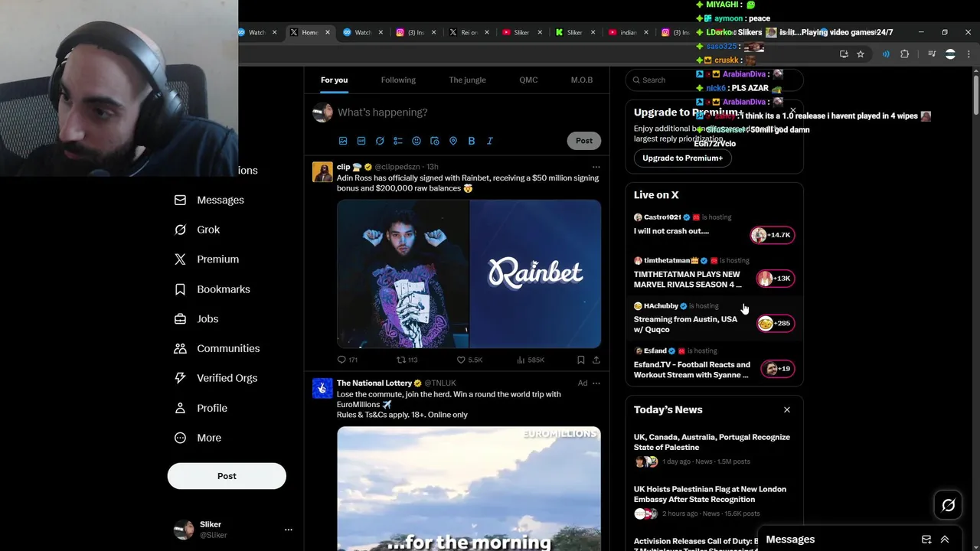Open options menu on clip's post

point(596,167)
